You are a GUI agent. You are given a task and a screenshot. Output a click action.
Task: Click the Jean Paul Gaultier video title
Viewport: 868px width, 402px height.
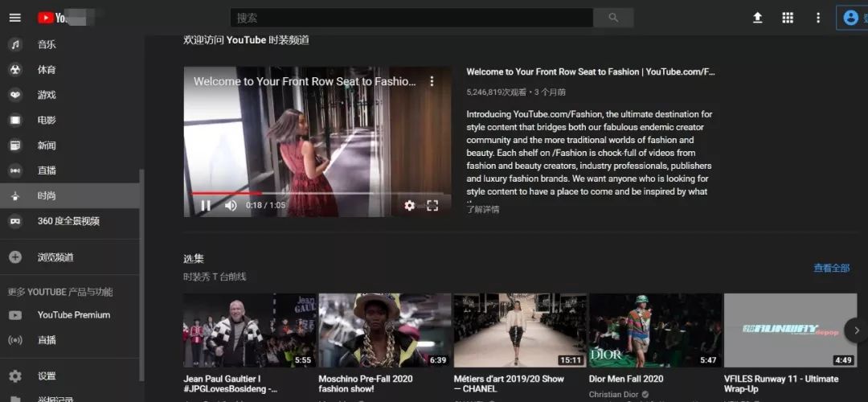[231, 384]
